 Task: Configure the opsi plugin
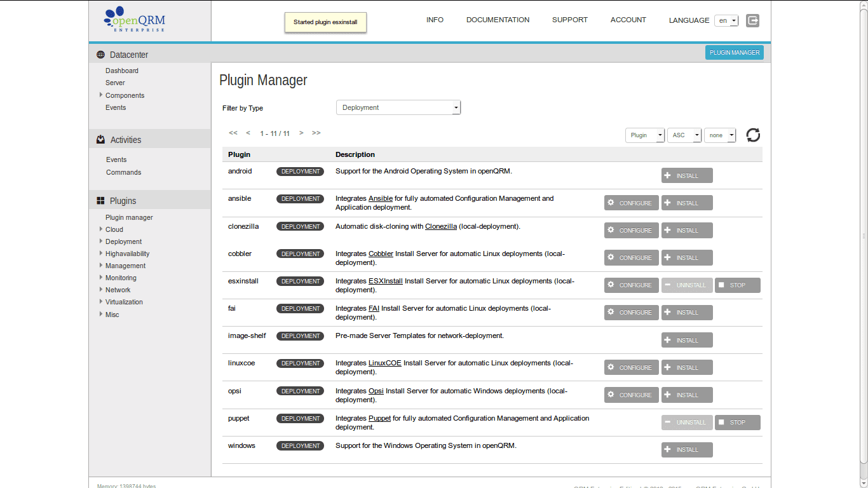pos(631,395)
